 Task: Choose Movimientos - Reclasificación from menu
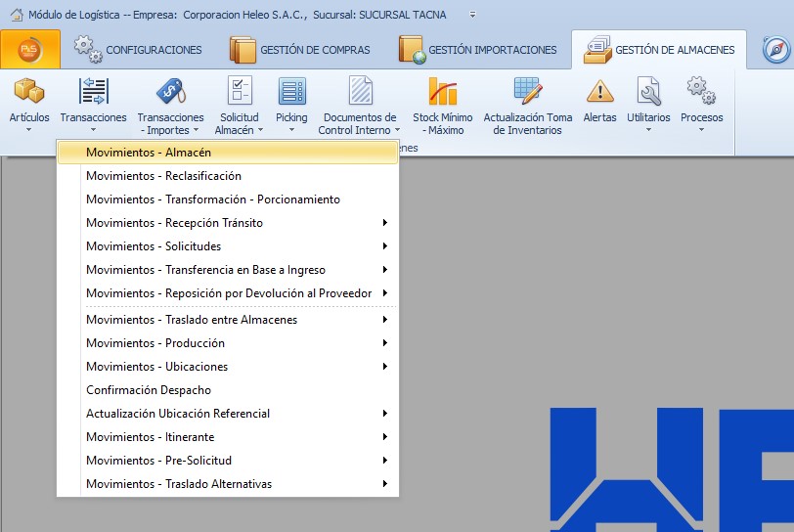pos(163,176)
